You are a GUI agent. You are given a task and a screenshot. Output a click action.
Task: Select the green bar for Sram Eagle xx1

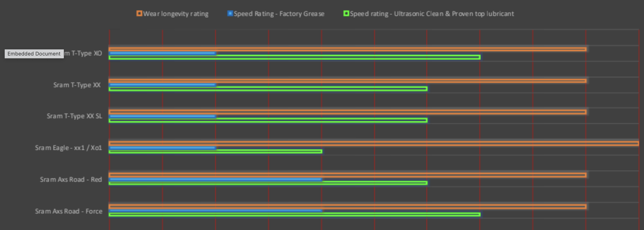pyautogui.click(x=215, y=151)
